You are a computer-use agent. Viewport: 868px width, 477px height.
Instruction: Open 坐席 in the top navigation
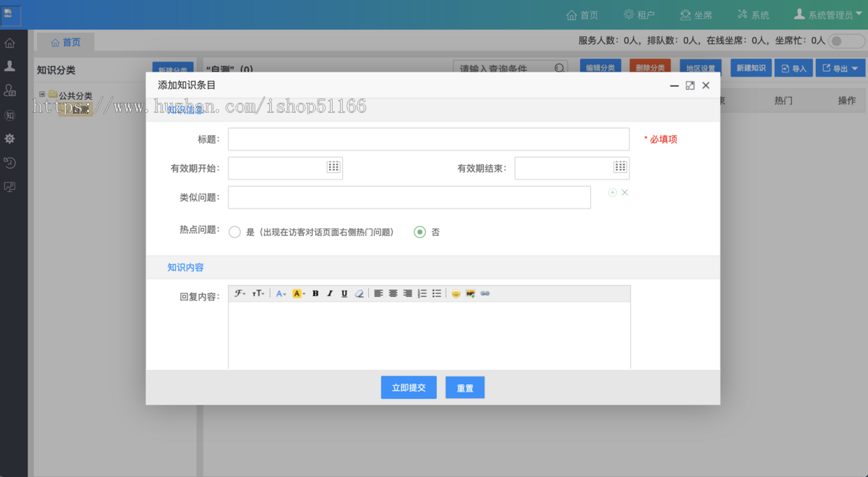696,14
